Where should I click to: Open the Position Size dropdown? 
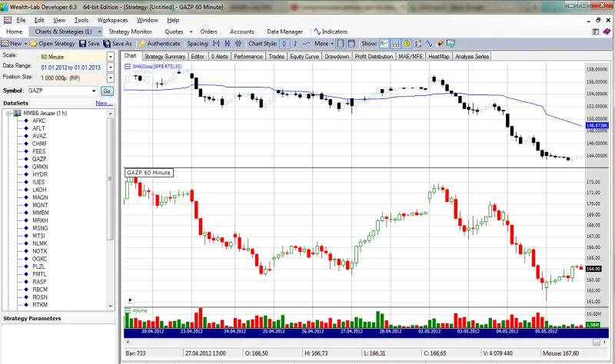(x=111, y=78)
